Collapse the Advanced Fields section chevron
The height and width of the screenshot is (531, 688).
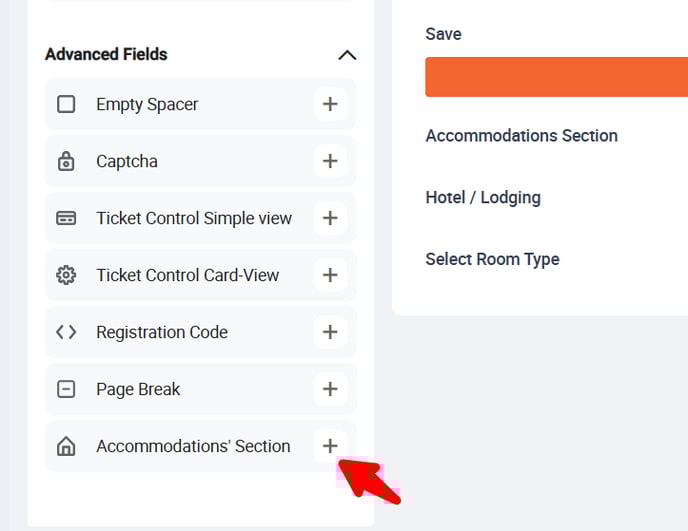[x=347, y=55]
